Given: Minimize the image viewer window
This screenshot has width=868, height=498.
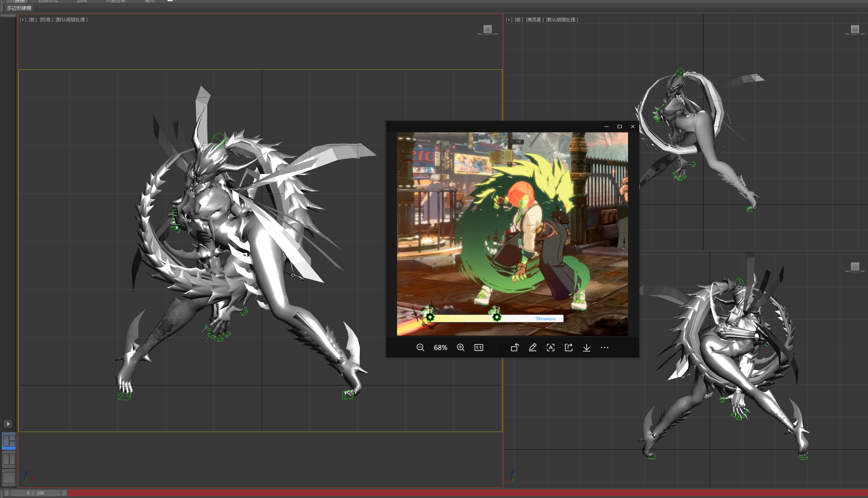Looking at the screenshot, I should click(607, 127).
